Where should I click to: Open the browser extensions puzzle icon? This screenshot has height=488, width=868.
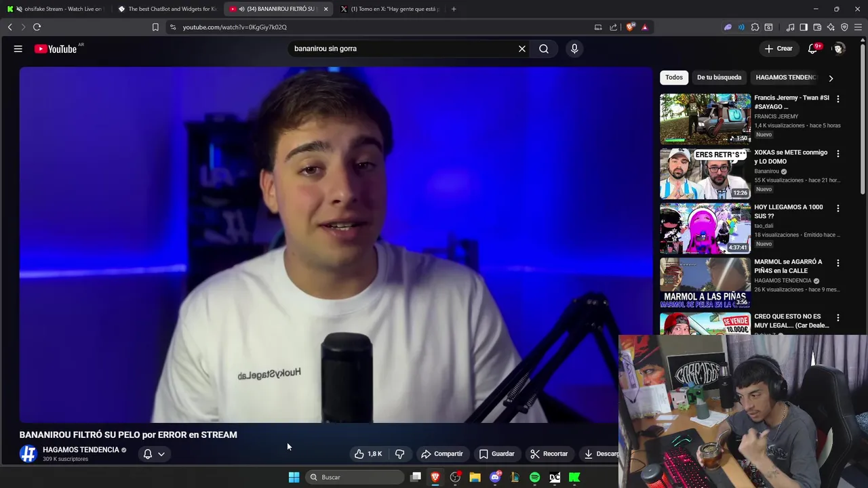click(x=755, y=27)
